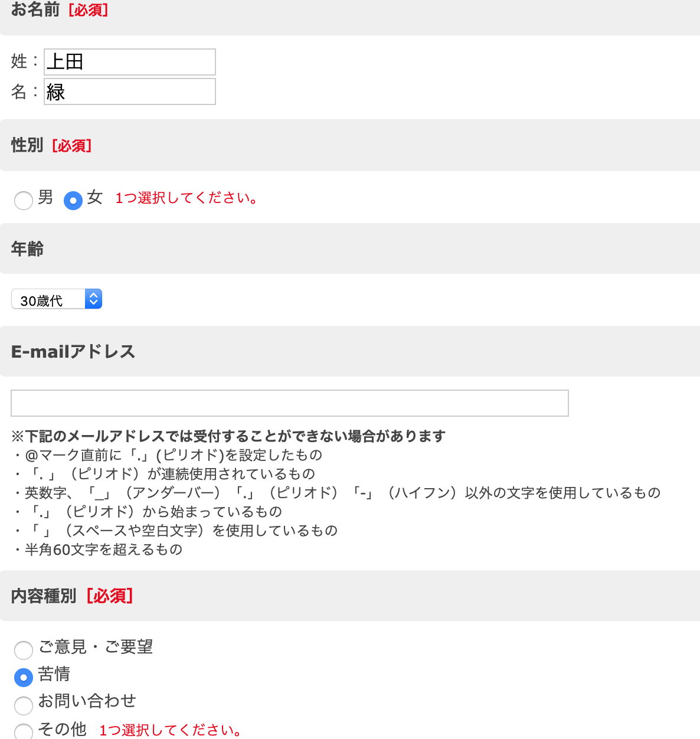
Task: Click the 内容種別 section heading
Action: click(44, 596)
